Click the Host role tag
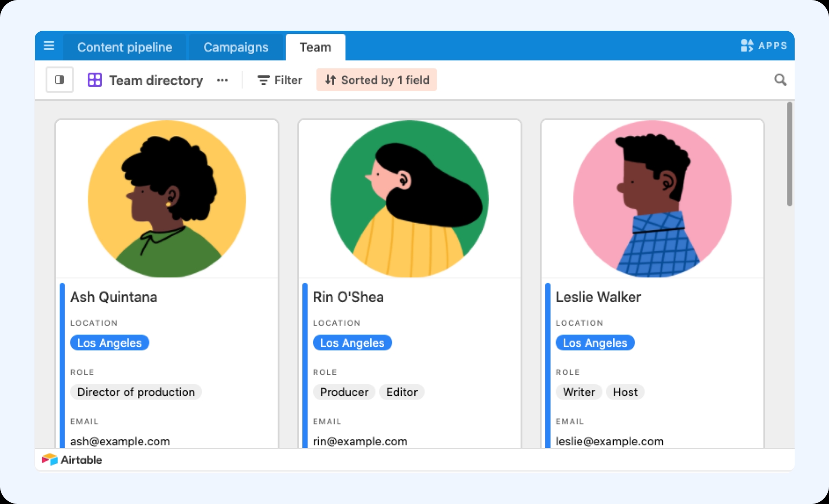The image size is (829, 504). click(625, 392)
